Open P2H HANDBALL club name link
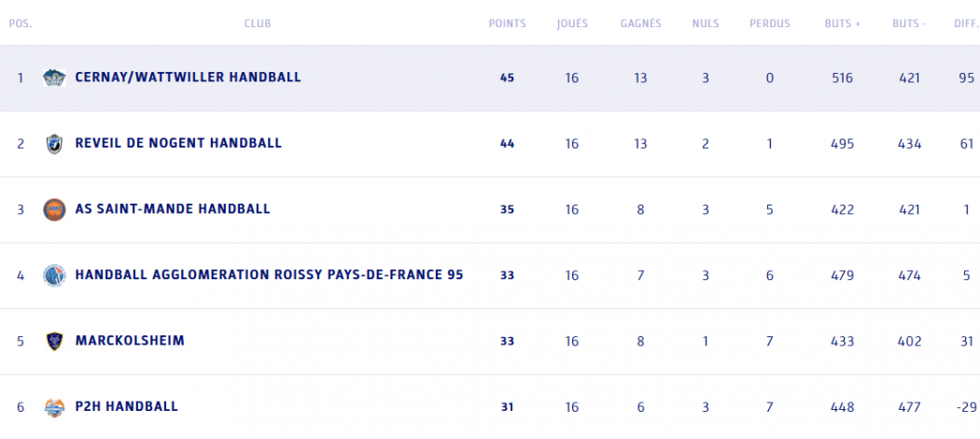This screenshot has height=439, width=980. [126, 407]
